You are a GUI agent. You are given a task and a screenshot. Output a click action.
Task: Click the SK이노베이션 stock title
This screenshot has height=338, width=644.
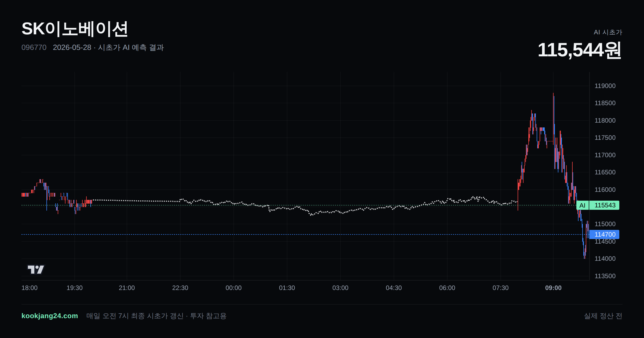tap(75, 29)
